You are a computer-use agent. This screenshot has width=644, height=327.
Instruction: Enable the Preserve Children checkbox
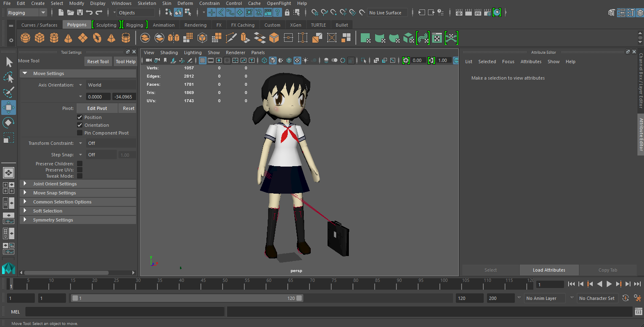[80, 164]
